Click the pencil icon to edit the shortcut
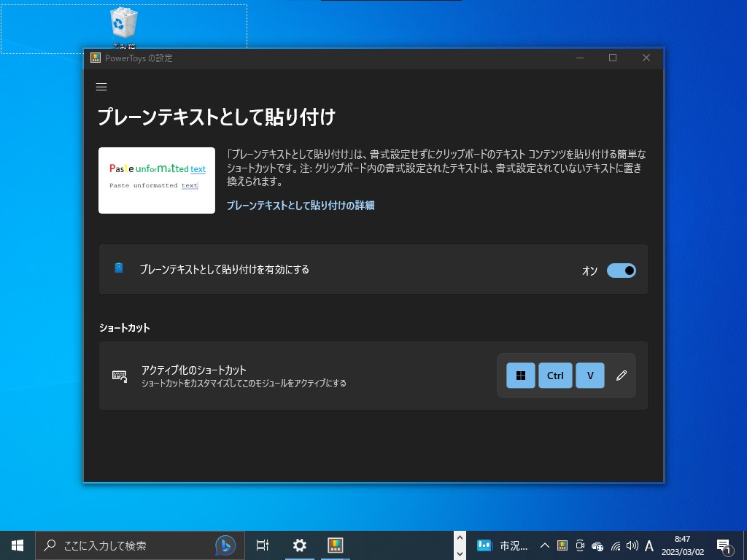This screenshot has width=747, height=560. [x=621, y=375]
